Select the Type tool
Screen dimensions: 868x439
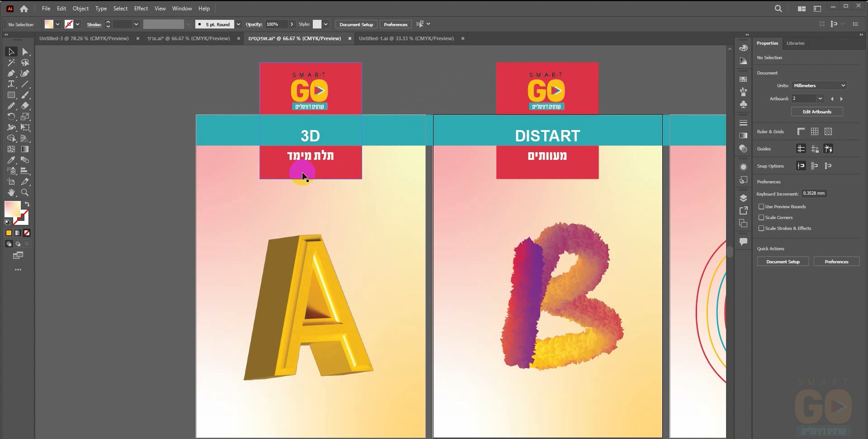click(x=11, y=84)
